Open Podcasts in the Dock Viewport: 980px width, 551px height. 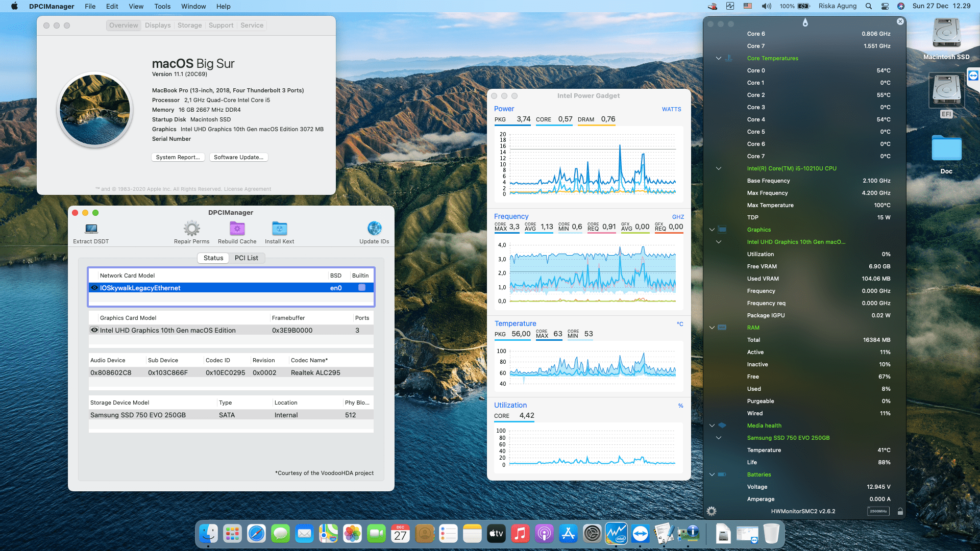(544, 534)
